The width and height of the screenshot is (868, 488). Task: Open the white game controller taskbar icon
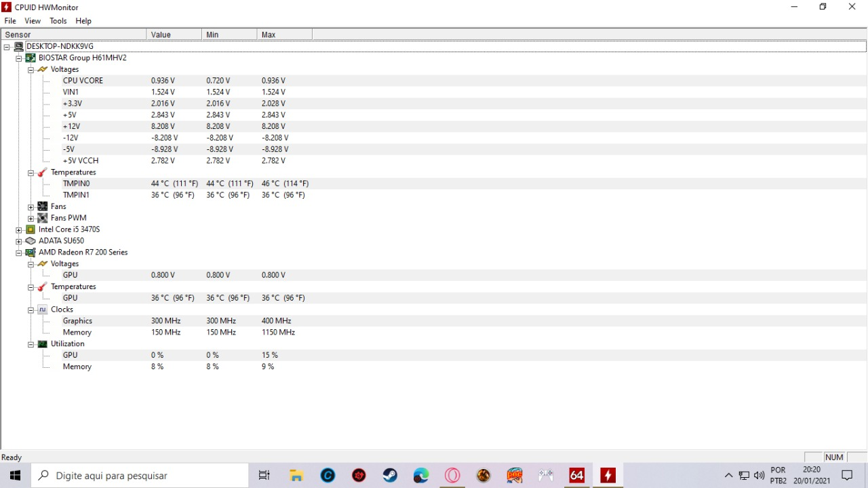(546, 476)
